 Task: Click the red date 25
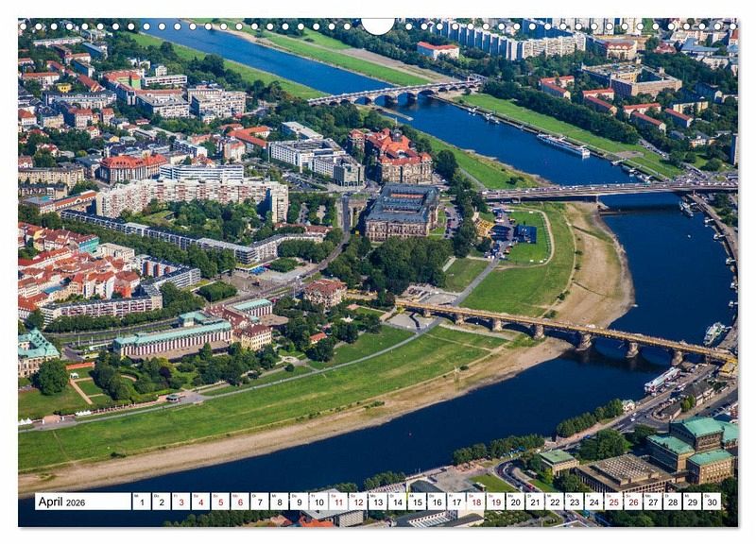(613, 502)
